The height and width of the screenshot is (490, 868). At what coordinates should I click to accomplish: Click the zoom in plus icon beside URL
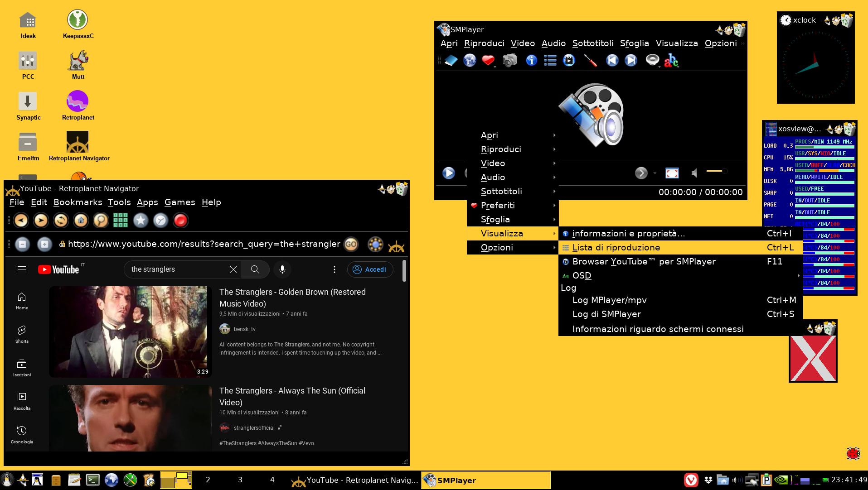pyautogui.click(x=44, y=245)
